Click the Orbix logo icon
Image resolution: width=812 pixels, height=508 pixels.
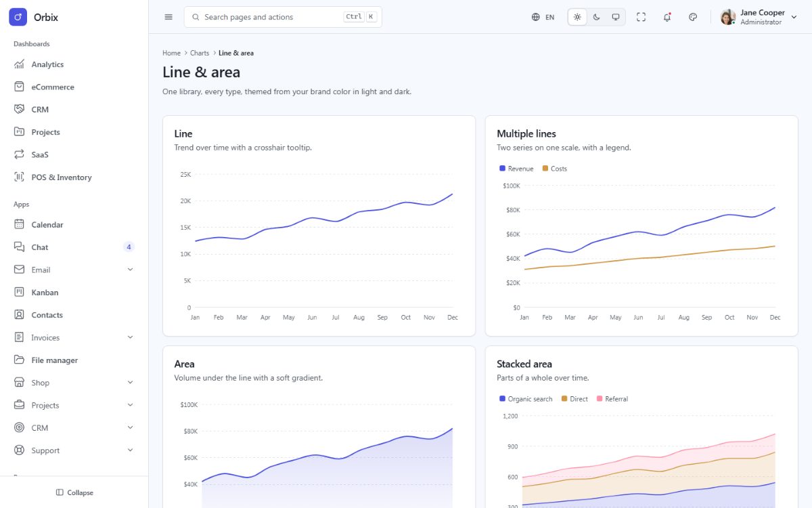18,17
